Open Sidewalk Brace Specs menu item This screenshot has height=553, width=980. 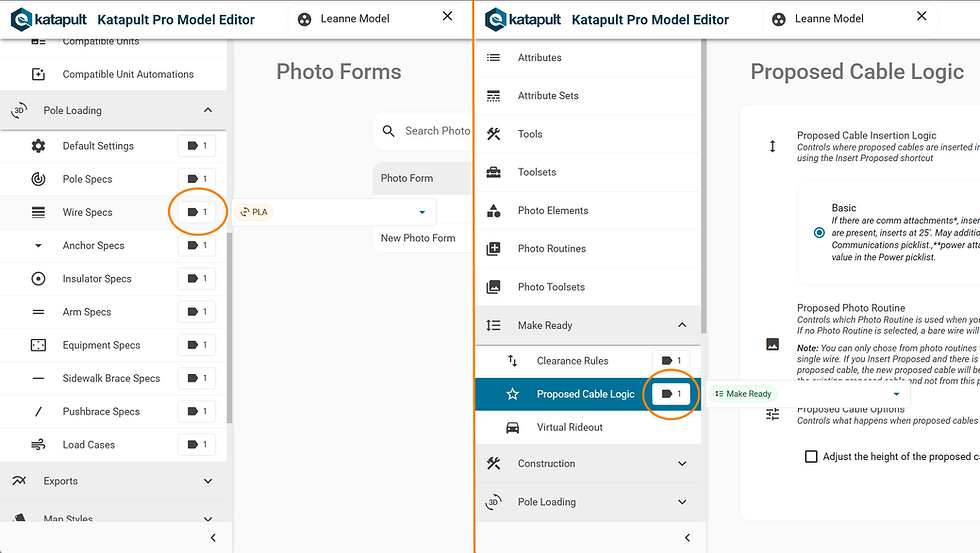[x=113, y=378]
